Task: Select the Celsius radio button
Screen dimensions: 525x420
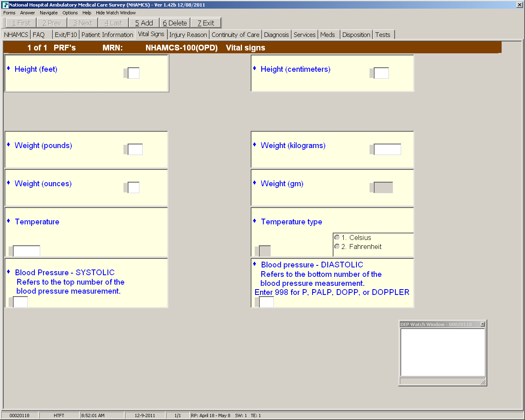Action: coord(337,237)
